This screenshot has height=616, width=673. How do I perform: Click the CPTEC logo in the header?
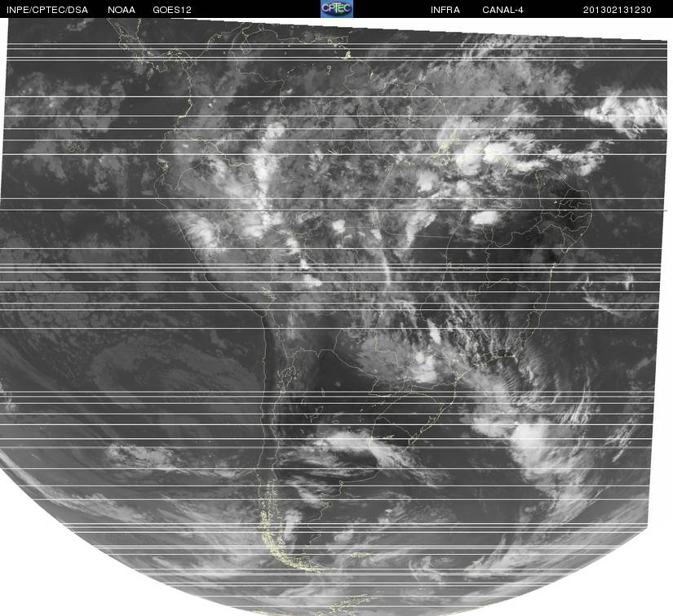(x=337, y=9)
